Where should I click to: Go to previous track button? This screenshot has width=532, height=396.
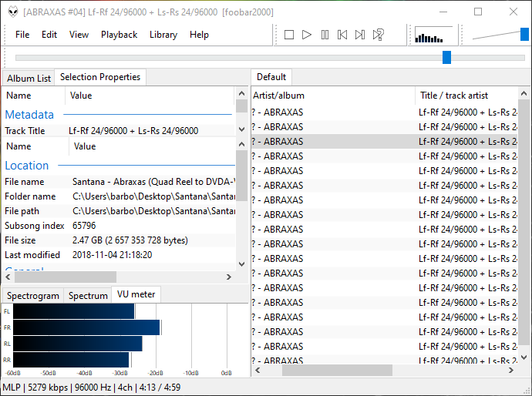click(x=342, y=35)
